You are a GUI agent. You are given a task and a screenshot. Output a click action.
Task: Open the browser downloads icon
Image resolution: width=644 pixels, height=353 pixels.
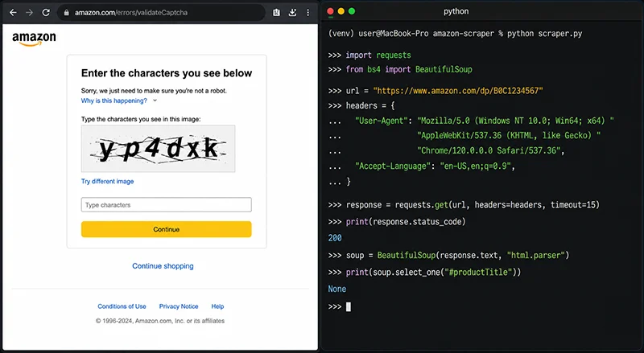click(292, 13)
